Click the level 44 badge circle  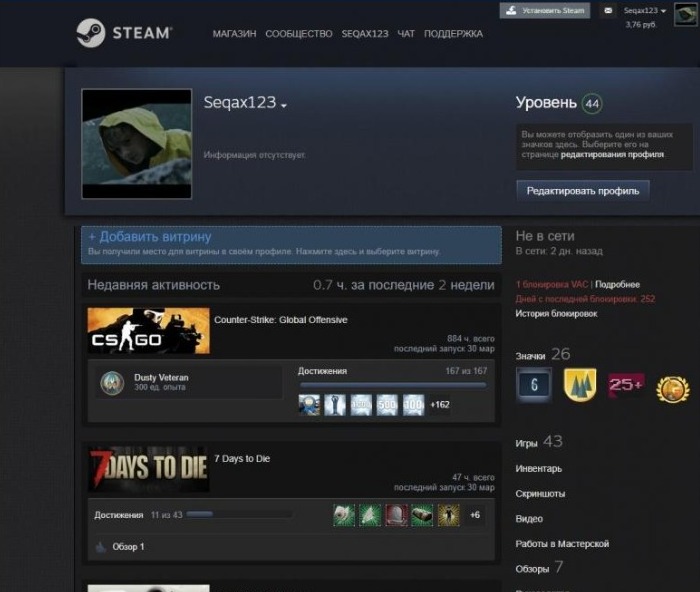[x=592, y=103]
